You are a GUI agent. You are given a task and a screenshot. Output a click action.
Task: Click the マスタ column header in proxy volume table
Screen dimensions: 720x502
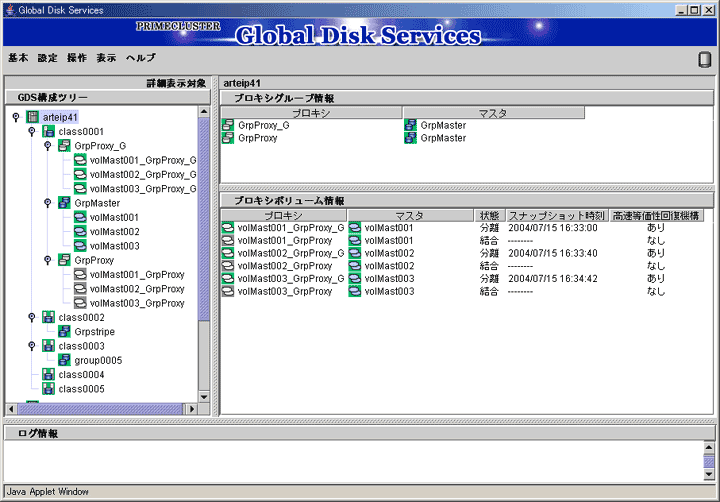pyautogui.click(x=411, y=215)
